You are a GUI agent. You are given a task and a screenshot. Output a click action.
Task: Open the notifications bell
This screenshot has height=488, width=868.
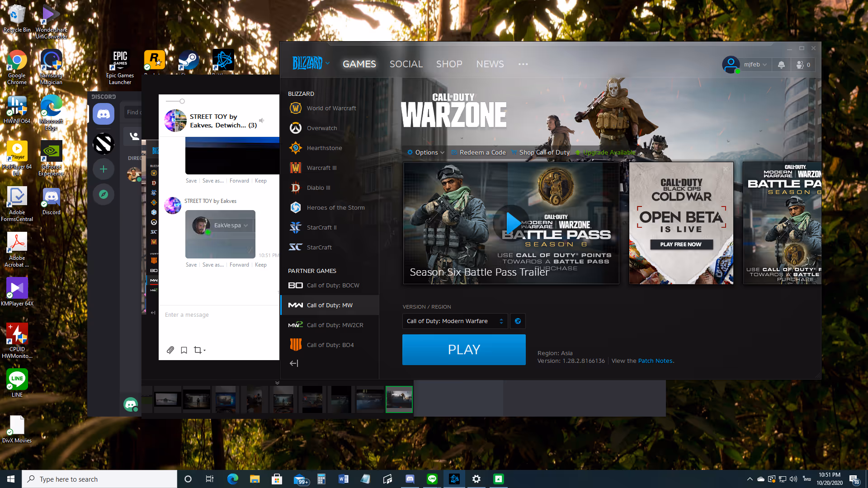(781, 65)
